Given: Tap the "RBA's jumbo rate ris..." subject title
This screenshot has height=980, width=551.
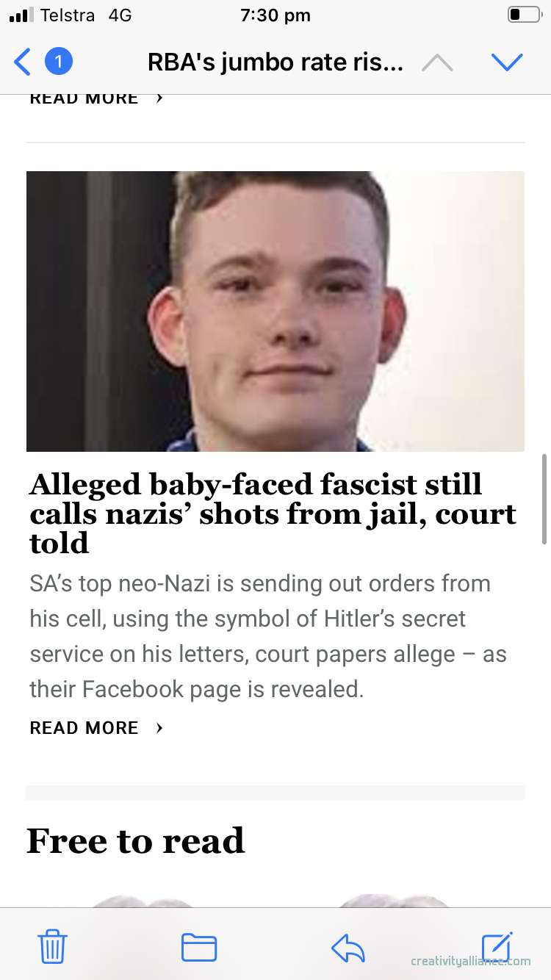Looking at the screenshot, I should [x=275, y=62].
